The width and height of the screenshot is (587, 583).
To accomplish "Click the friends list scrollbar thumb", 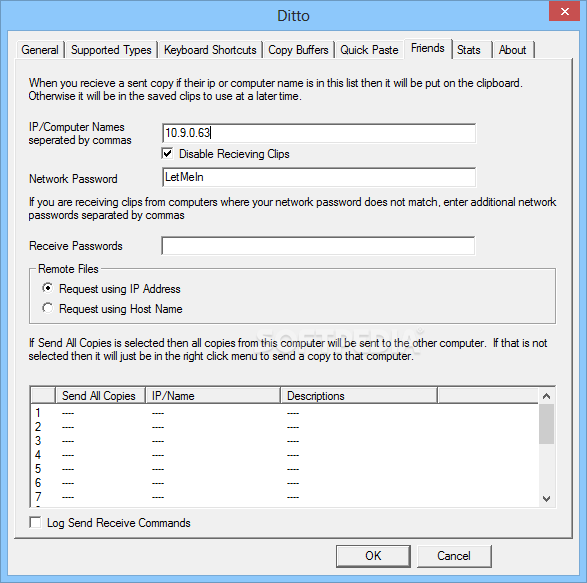I will (546, 424).
